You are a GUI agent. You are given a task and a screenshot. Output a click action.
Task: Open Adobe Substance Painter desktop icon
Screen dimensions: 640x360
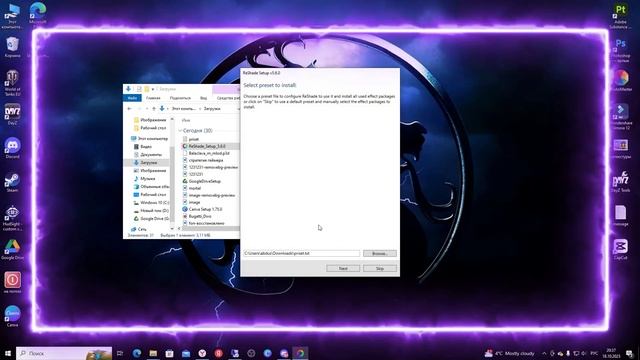click(620, 16)
